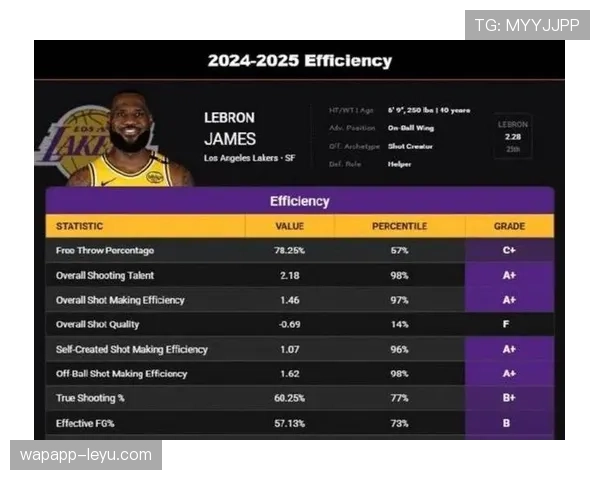
Task: Select the LEBRON 2.28 rating box
Action: click(512, 136)
